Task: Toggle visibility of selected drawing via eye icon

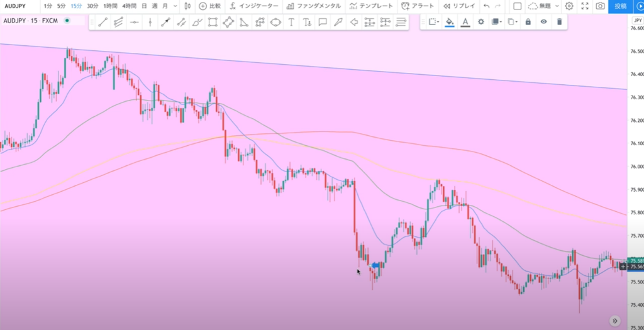Action: [543, 22]
